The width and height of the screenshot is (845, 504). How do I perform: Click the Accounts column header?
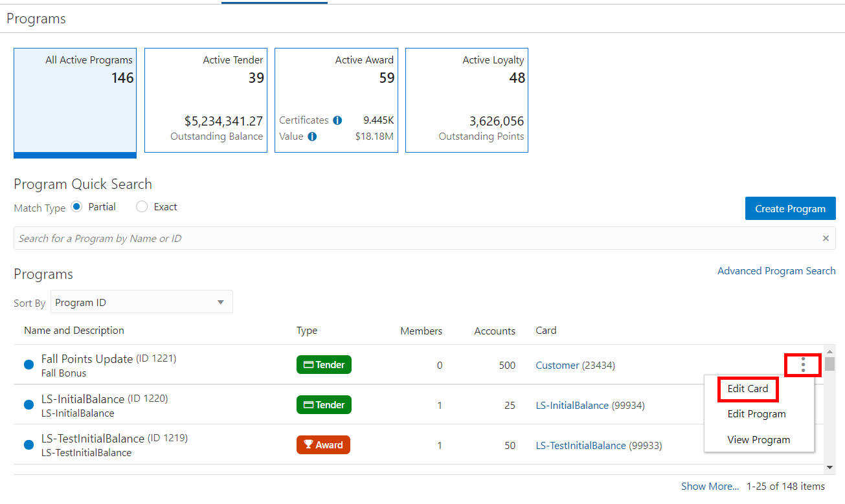(495, 331)
